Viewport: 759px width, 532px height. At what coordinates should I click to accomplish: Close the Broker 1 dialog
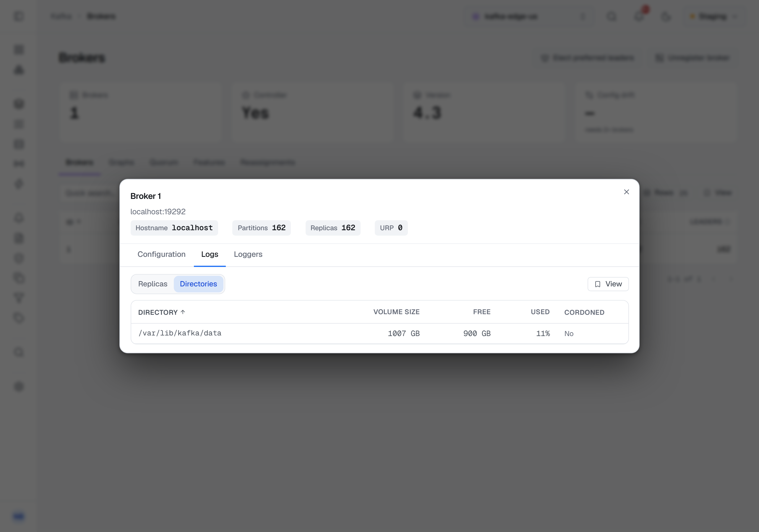[626, 192]
